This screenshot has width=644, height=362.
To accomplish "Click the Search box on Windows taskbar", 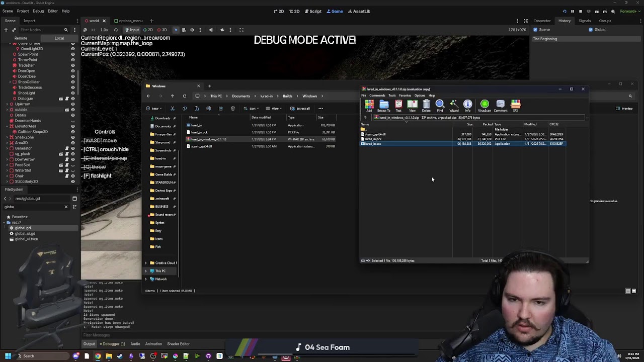I will coord(43,356).
